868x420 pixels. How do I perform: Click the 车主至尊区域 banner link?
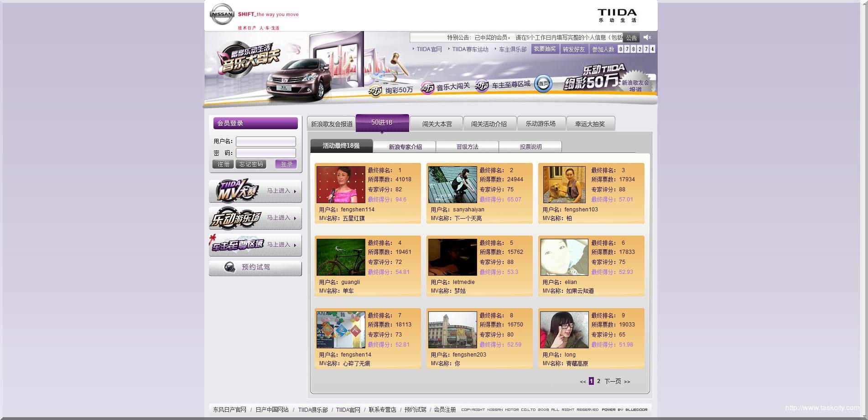[511, 84]
